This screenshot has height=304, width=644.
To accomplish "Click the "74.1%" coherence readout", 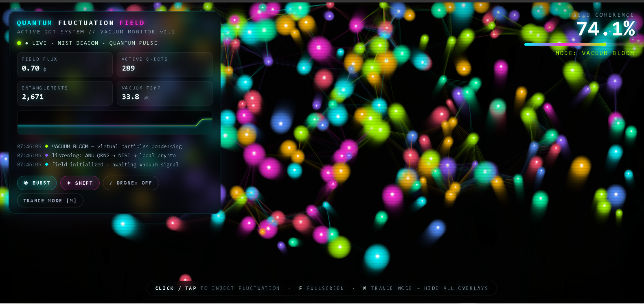I will click(x=606, y=29).
